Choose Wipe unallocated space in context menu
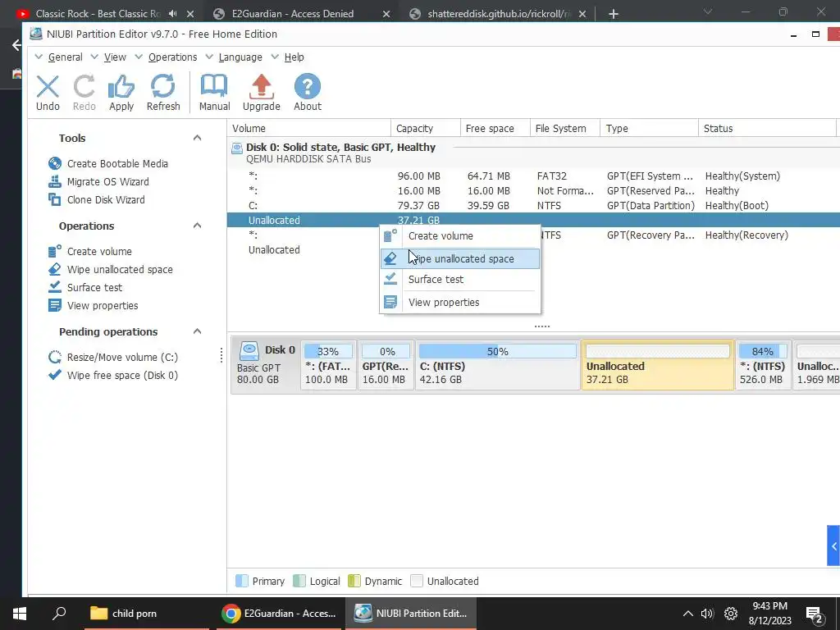 pyautogui.click(x=460, y=258)
